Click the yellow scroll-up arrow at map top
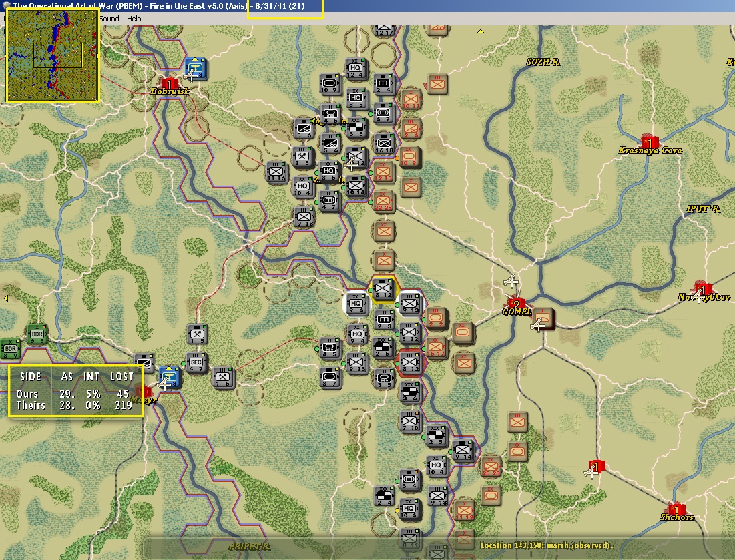 click(x=481, y=31)
